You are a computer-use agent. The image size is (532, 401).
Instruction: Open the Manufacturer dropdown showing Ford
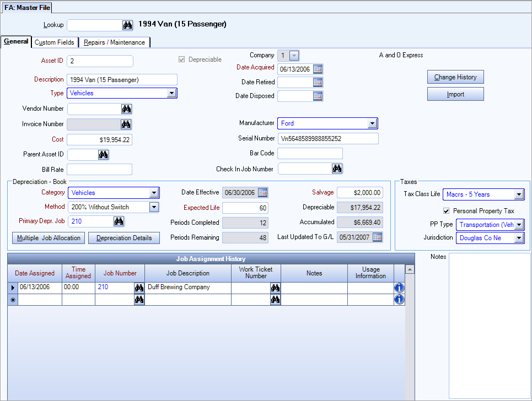(x=373, y=123)
